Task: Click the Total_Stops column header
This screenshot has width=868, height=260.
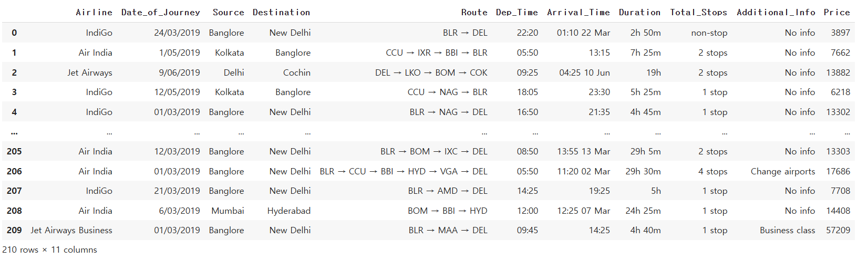Action: point(699,12)
